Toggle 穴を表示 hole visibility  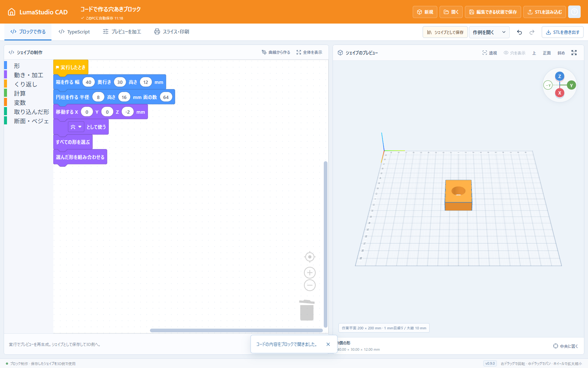coord(514,53)
